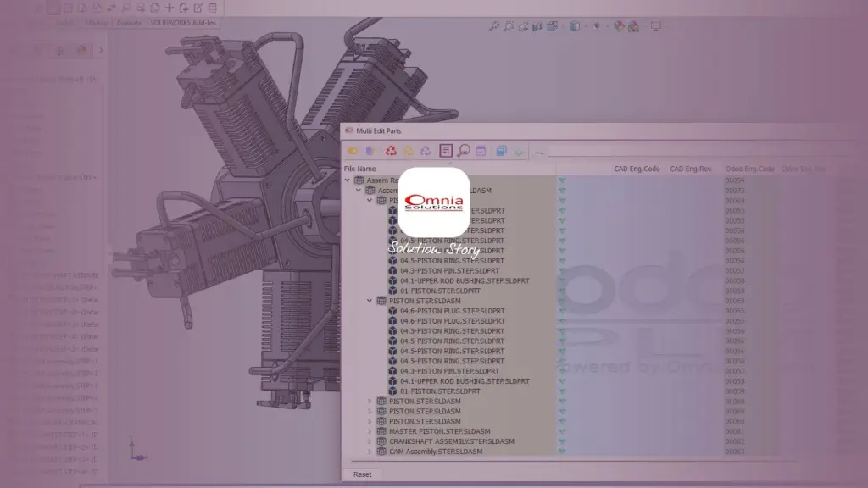Select 01-PISTON.STEP.SLDPRT in first piston group

(440, 291)
